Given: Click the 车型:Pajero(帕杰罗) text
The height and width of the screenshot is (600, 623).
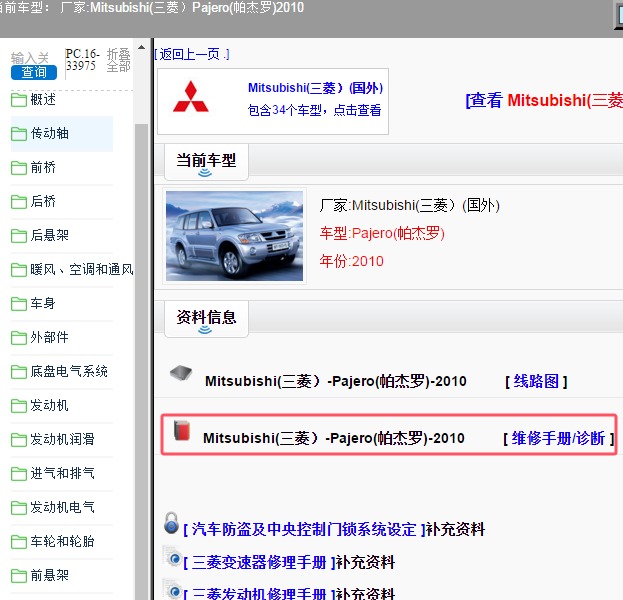Looking at the screenshot, I should tap(382, 233).
